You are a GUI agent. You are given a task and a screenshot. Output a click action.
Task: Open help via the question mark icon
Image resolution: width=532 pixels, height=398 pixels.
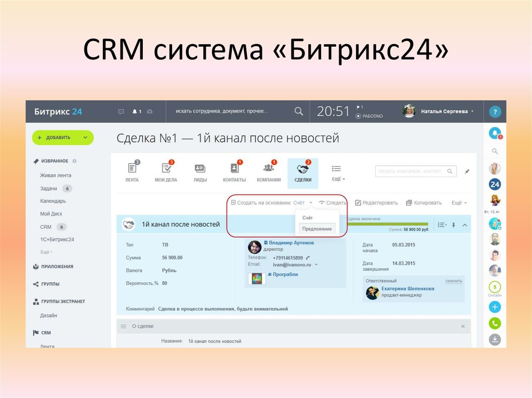(495, 112)
